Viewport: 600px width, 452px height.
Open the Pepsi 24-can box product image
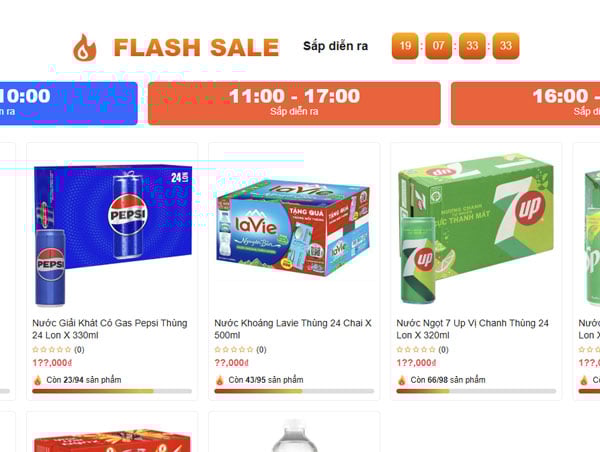tap(112, 234)
